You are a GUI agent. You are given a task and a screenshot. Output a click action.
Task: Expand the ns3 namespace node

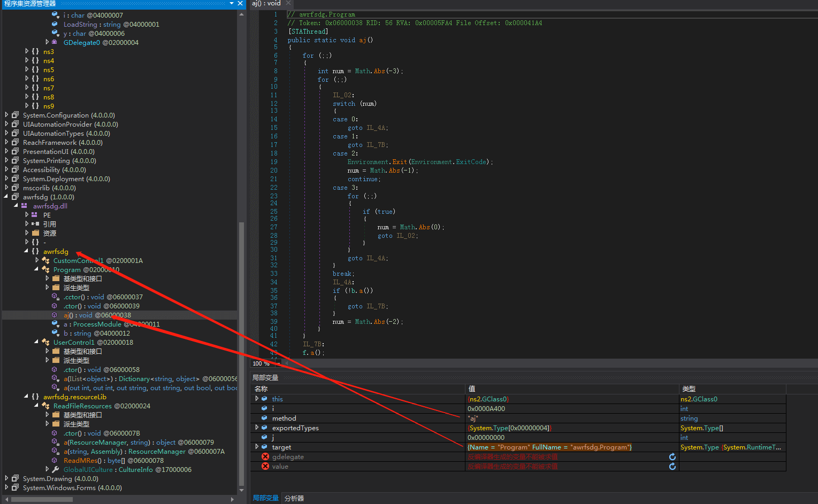[x=27, y=51]
